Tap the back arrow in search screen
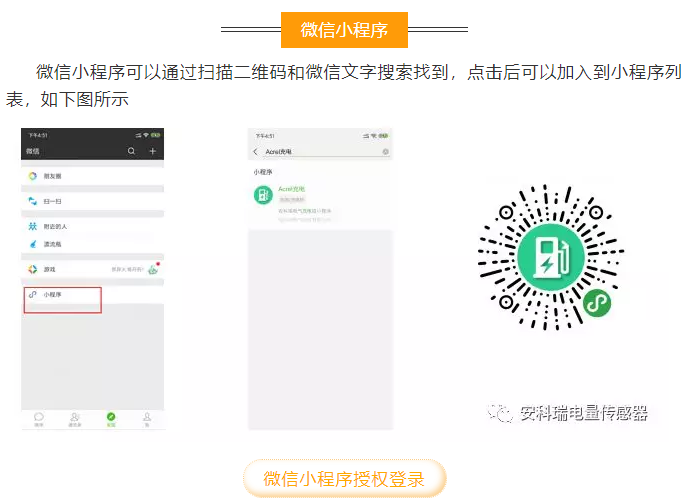 [256, 152]
